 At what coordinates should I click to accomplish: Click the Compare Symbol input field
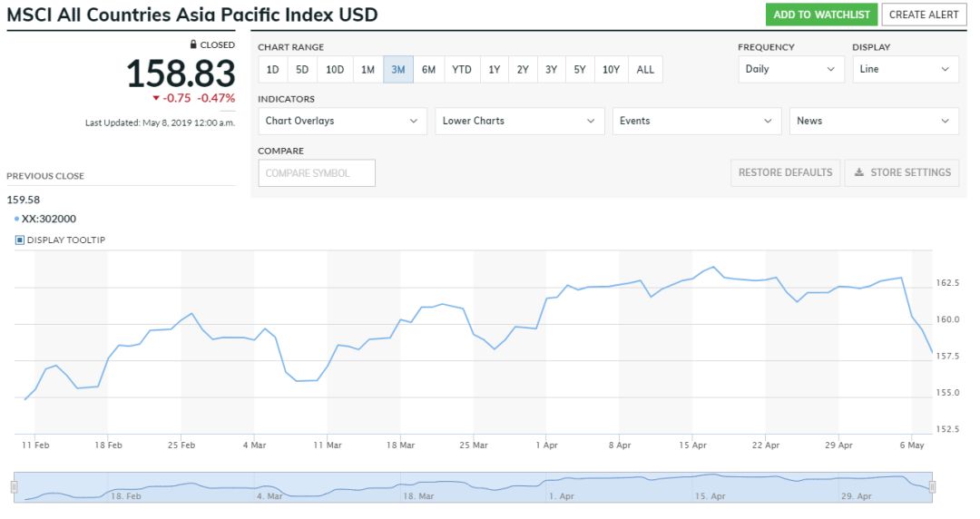(x=317, y=173)
